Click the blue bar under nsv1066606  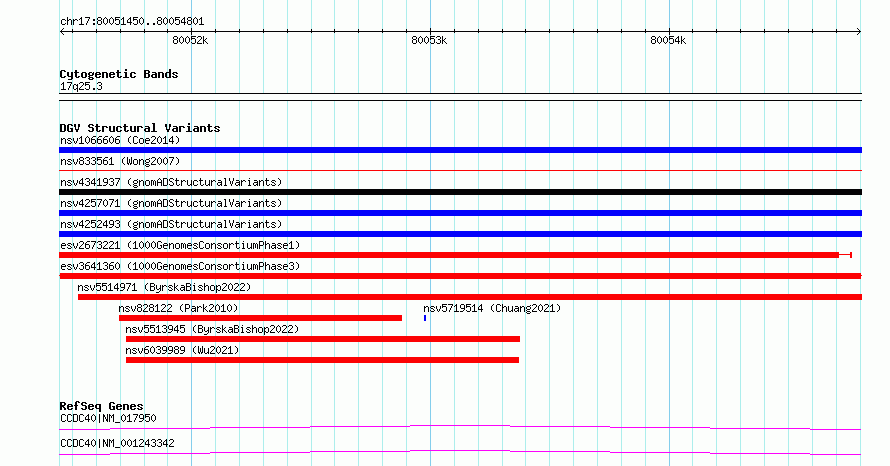(x=460, y=150)
